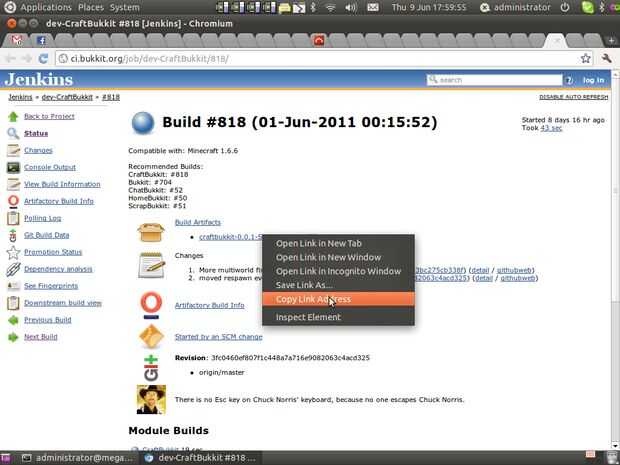620x465 pixels.
Task: Click the Status magnifier icon in sidebar
Action: pos(13,133)
